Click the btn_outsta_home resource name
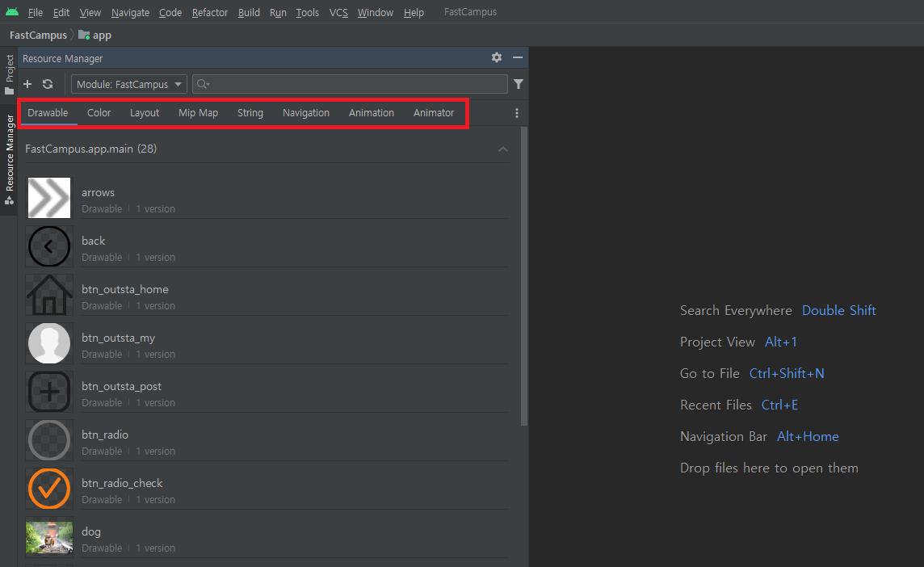924x567 pixels. pos(125,289)
